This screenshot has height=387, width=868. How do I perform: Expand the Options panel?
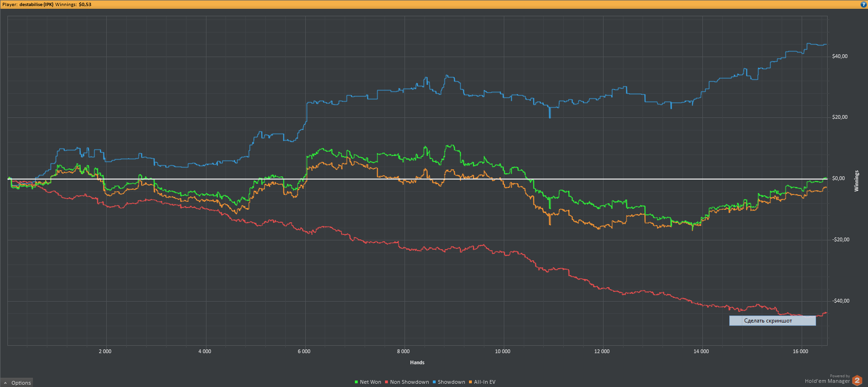pyautogui.click(x=17, y=383)
